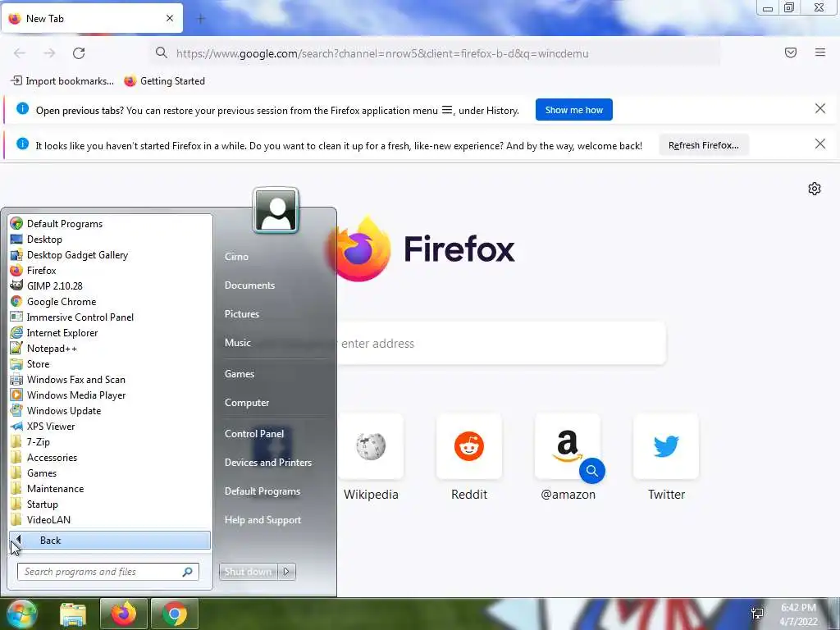Click Import bookmarks in bookmarks toolbar

click(62, 81)
